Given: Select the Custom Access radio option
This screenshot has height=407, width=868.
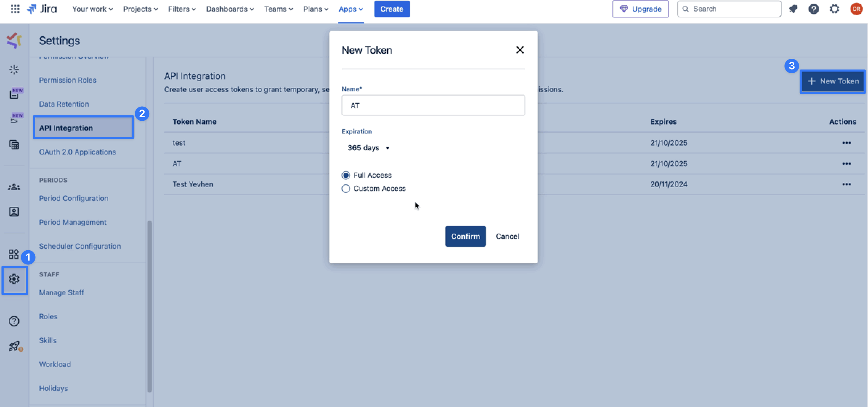Looking at the screenshot, I should click(x=346, y=189).
